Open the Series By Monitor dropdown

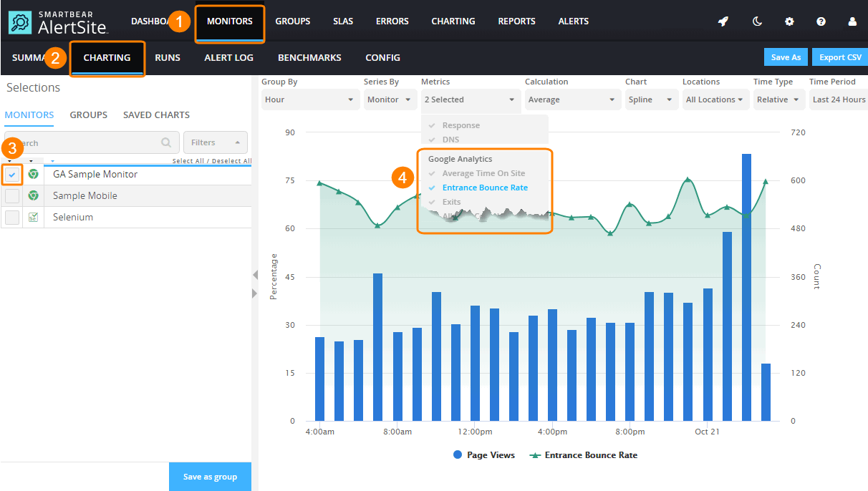390,99
